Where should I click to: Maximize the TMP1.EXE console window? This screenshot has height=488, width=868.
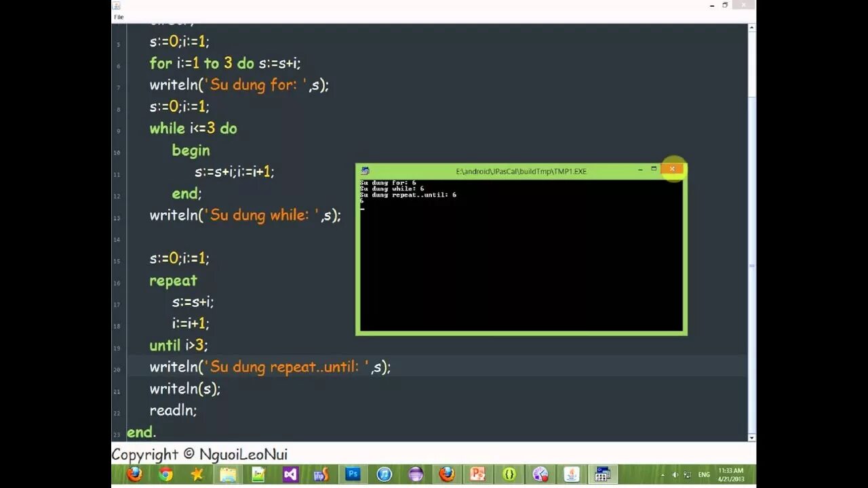click(x=654, y=169)
